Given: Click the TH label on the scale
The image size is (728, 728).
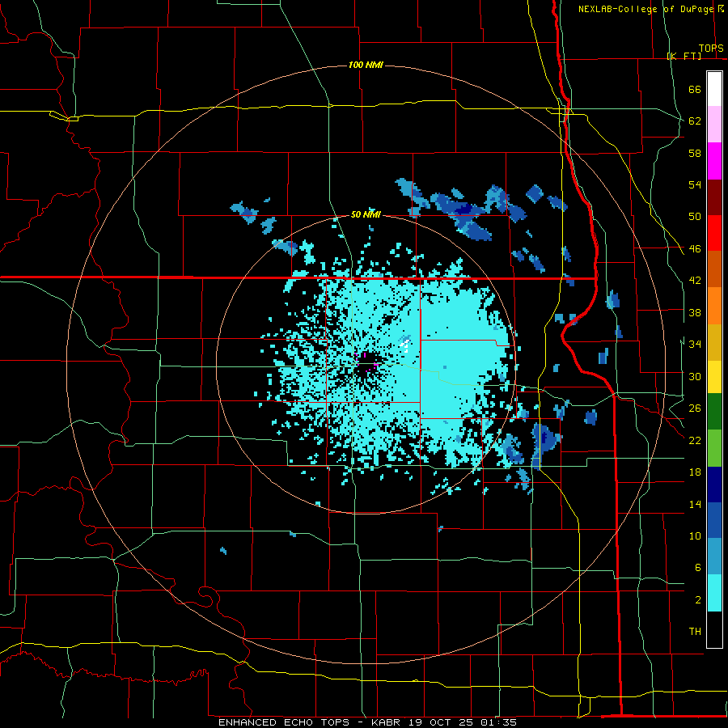Looking at the screenshot, I should 695,632.
